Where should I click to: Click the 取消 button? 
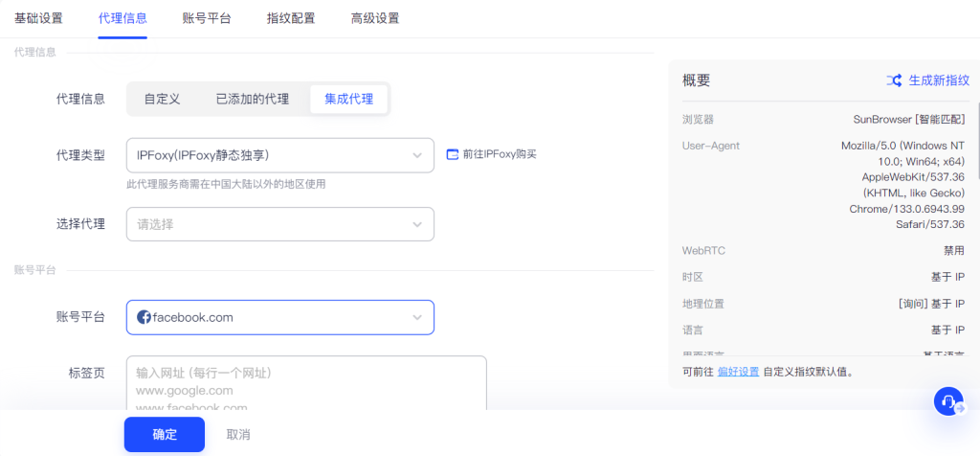point(237,434)
